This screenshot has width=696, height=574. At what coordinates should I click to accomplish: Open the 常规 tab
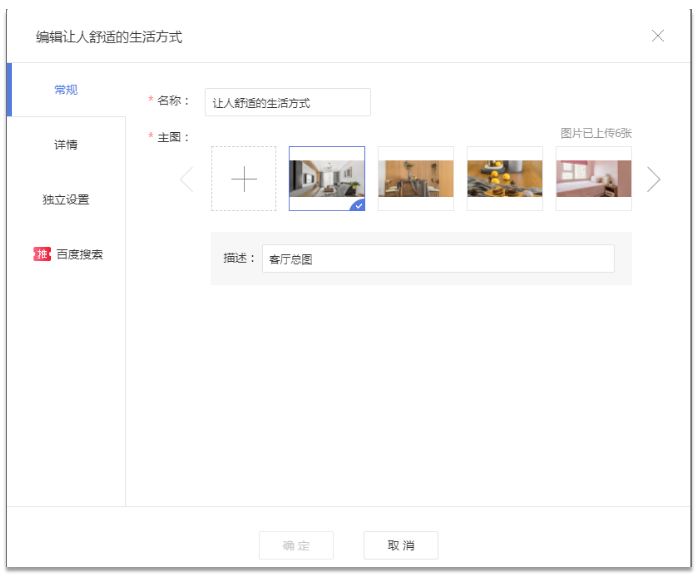pyautogui.click(x=66, y=90)
